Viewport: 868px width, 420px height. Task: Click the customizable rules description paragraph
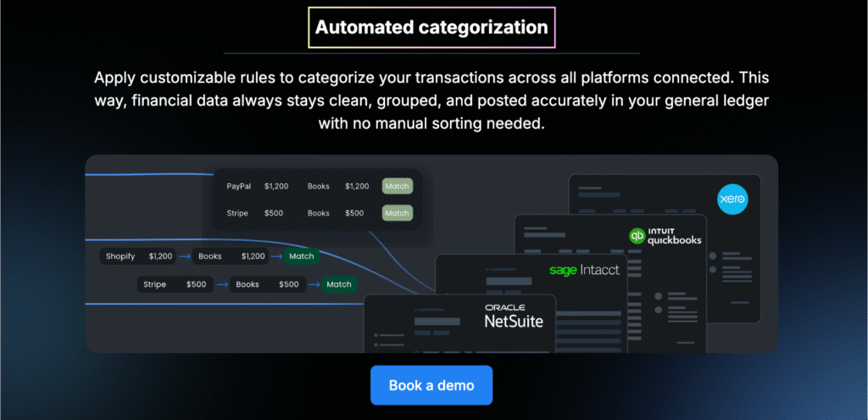433,100
